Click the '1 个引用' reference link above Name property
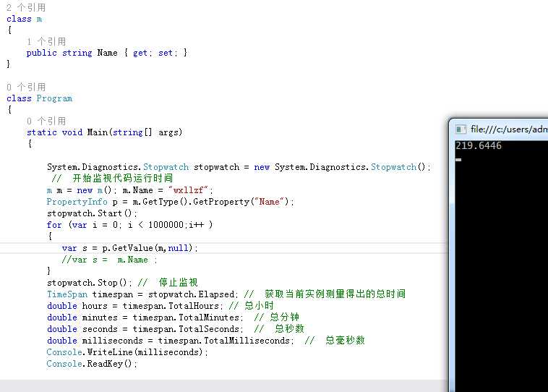 pos(46,42)
